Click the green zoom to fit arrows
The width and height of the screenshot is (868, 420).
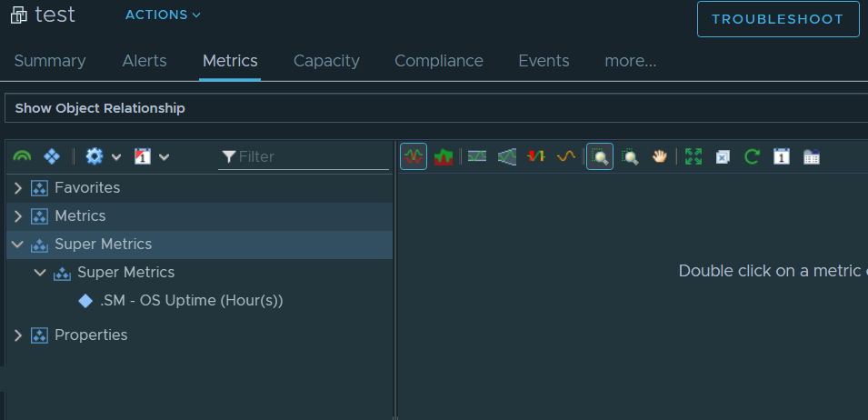693,156
